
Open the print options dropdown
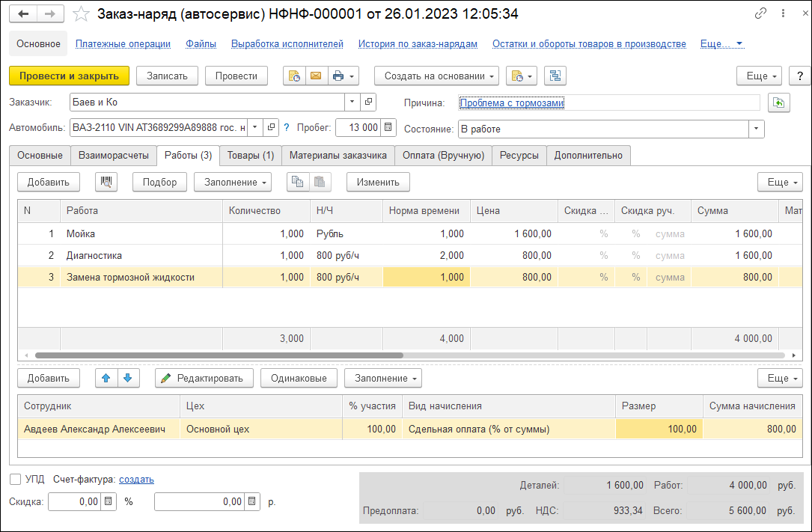pyautogui.click(x=344, y=76)
